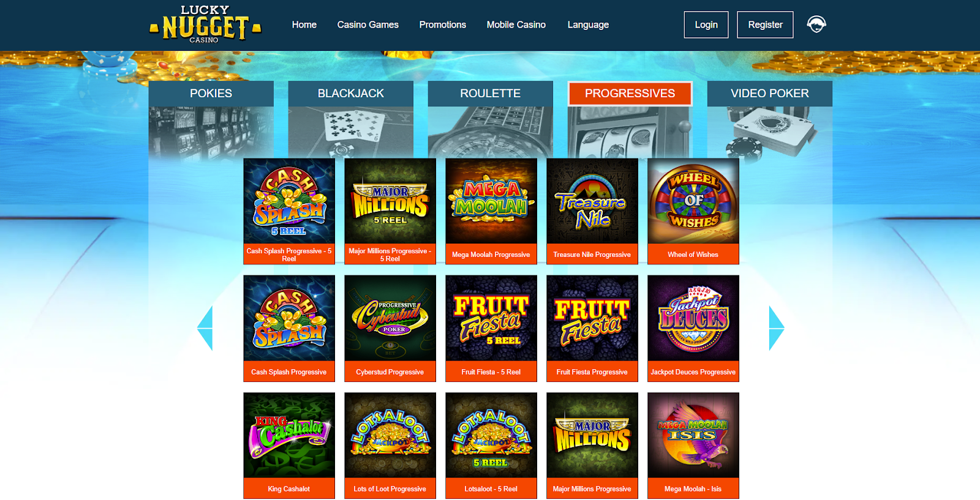Show previous games with left arrow
Image resolution: width=980 pixels, height=500 pixels.
tap(205, 328)
